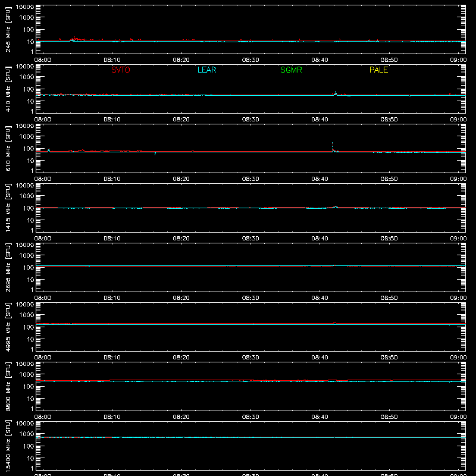Click the 08:50 tick under the 610 MHz plot
This screenshot has width=476, height=476.
point(389,179)
